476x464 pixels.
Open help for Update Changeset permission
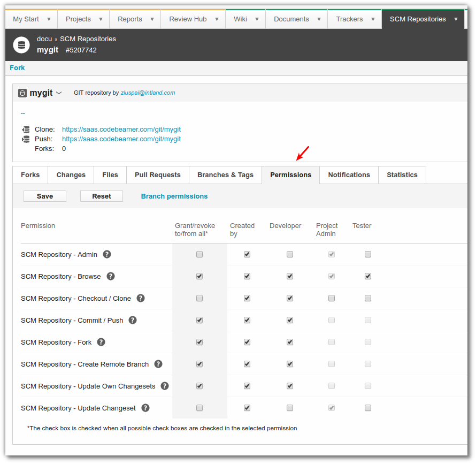(x=145, y=408)
